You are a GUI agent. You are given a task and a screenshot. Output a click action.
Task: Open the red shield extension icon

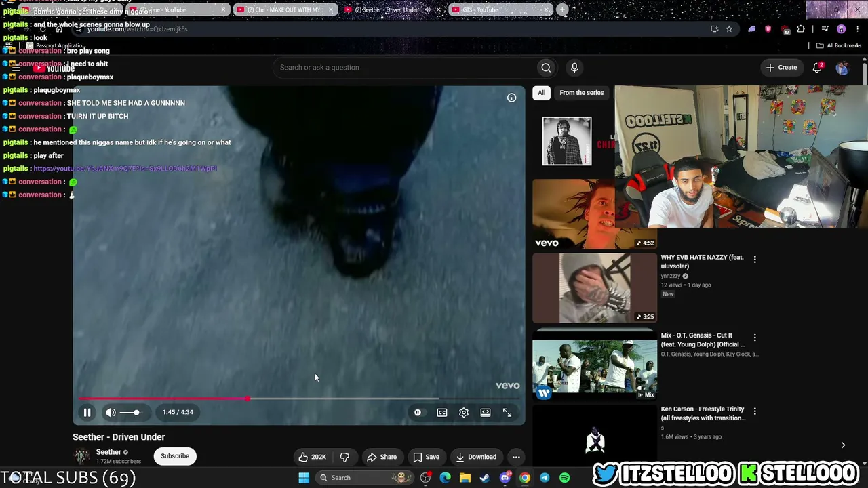768,29
